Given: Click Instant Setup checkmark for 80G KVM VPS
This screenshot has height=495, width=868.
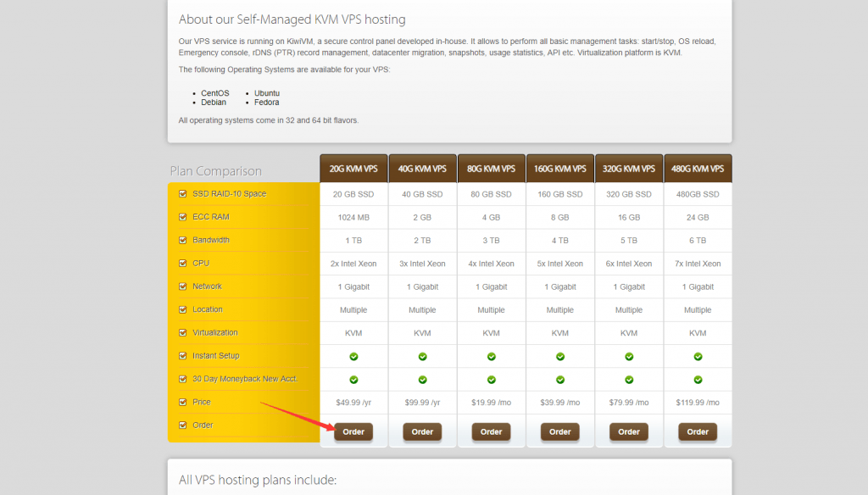Looking at the screenshot, I should coord(491,356).
